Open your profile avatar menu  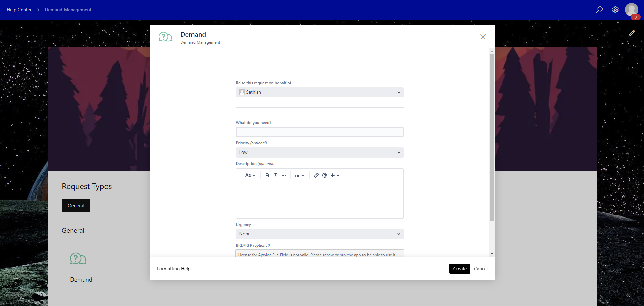pos(632,10)
